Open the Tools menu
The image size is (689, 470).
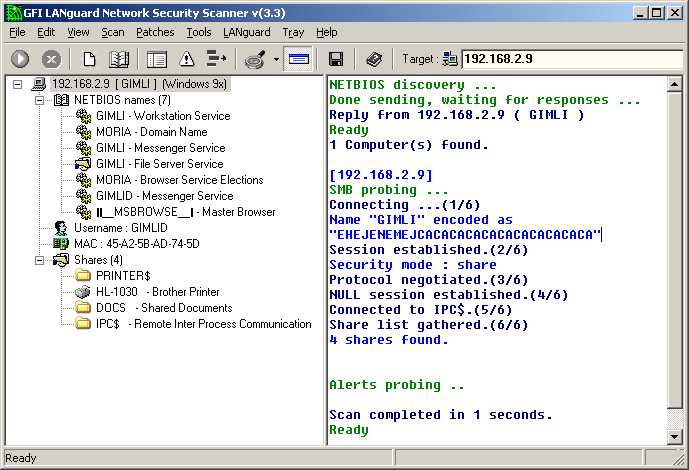(x=199, y=33)
